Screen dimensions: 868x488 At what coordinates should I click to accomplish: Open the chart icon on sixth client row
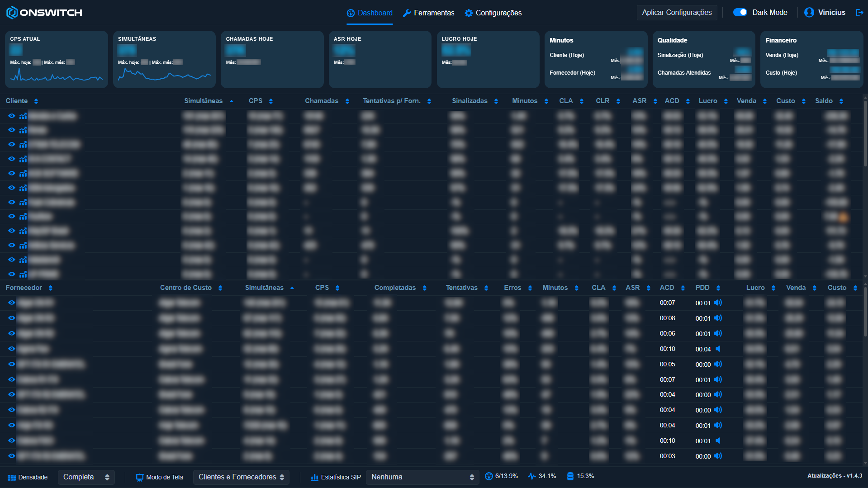23,188
